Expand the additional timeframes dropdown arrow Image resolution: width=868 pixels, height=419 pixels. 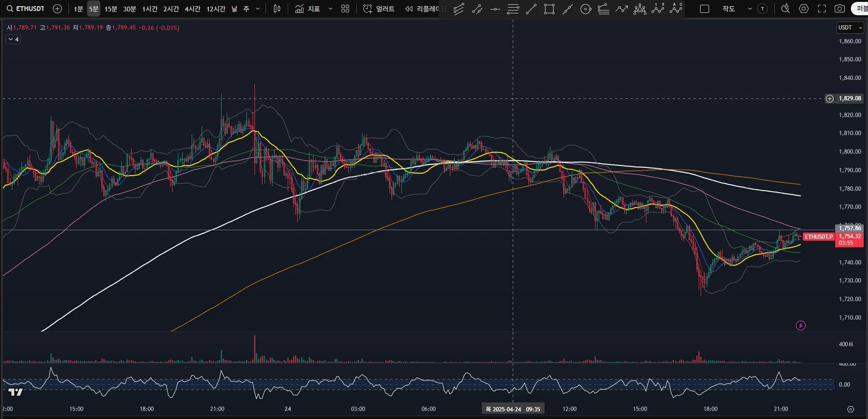[x=258, y=9]
